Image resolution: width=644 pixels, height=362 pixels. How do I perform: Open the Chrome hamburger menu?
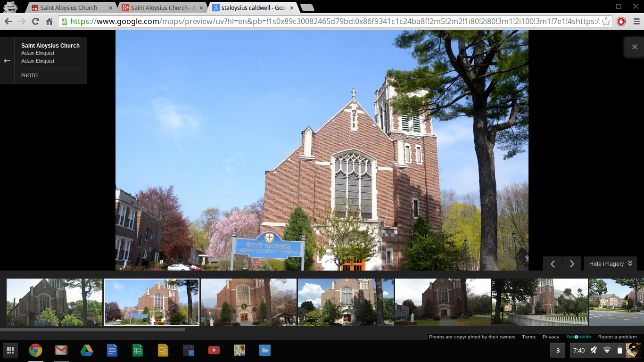click(636, 21)
